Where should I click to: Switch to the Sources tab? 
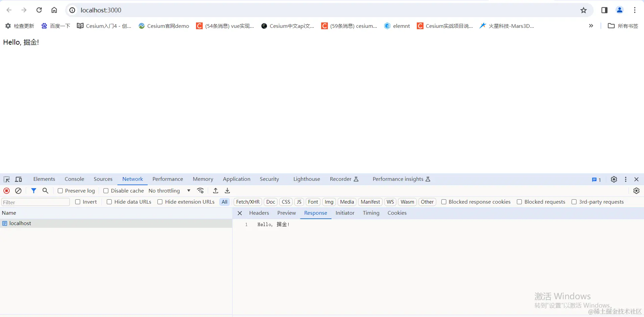tap(103, 179)
